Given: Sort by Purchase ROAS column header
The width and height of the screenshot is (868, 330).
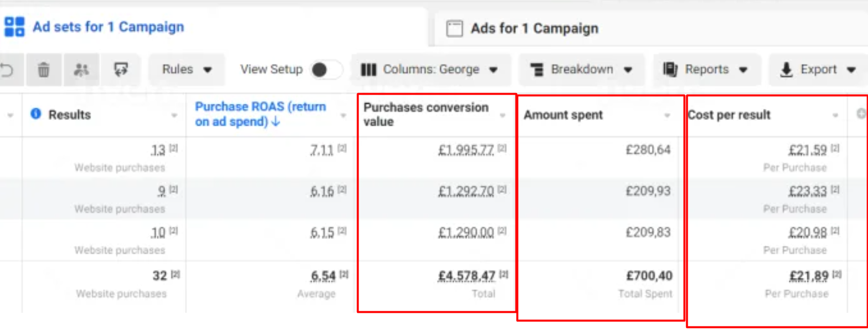Looking at the screenshot, I should pos(260,114).
